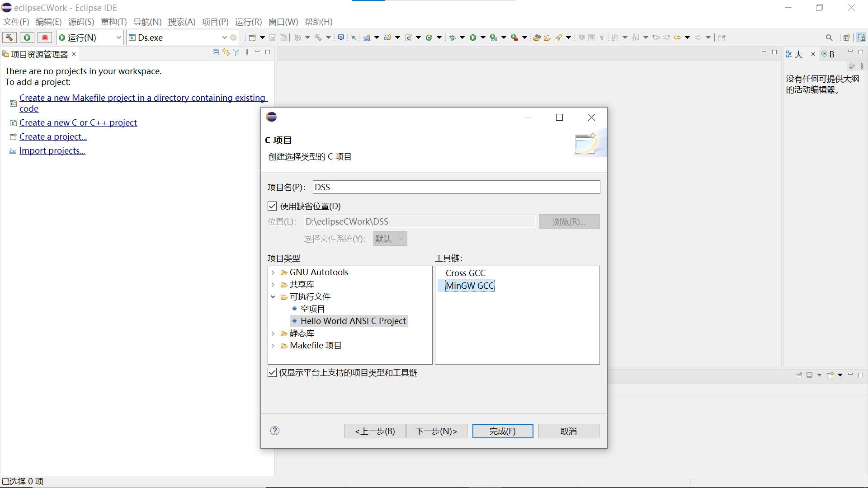Click the Import projects link
The height and width of the screenshot is (488, 868).
tap(52, 150)
